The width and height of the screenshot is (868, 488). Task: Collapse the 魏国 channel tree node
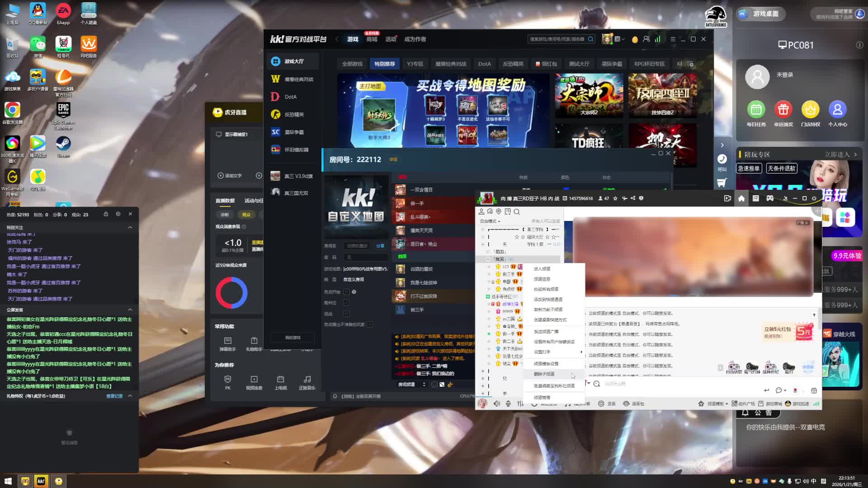pos(488,259)
